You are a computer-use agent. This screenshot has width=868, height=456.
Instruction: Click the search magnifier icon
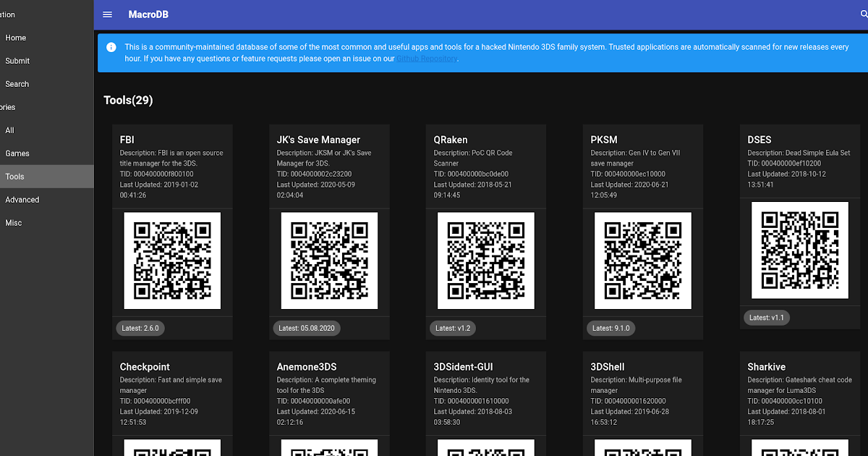coord(864,14)
